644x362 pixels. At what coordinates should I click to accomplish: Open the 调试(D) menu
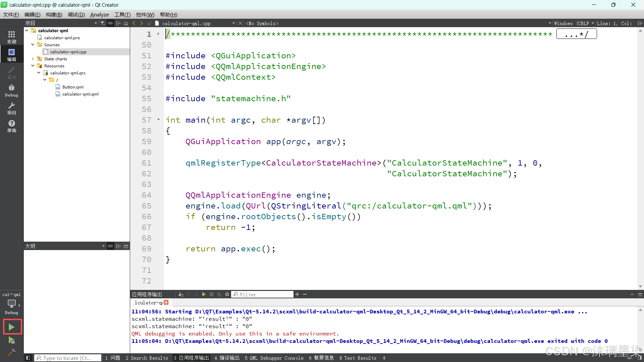click(76, 14)
